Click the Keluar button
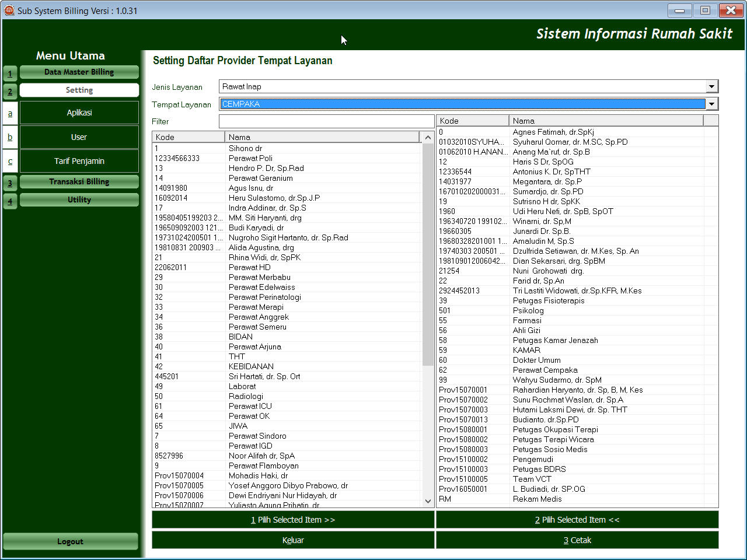The width and height of the screenshot is (747, 560). coord(293,540)
